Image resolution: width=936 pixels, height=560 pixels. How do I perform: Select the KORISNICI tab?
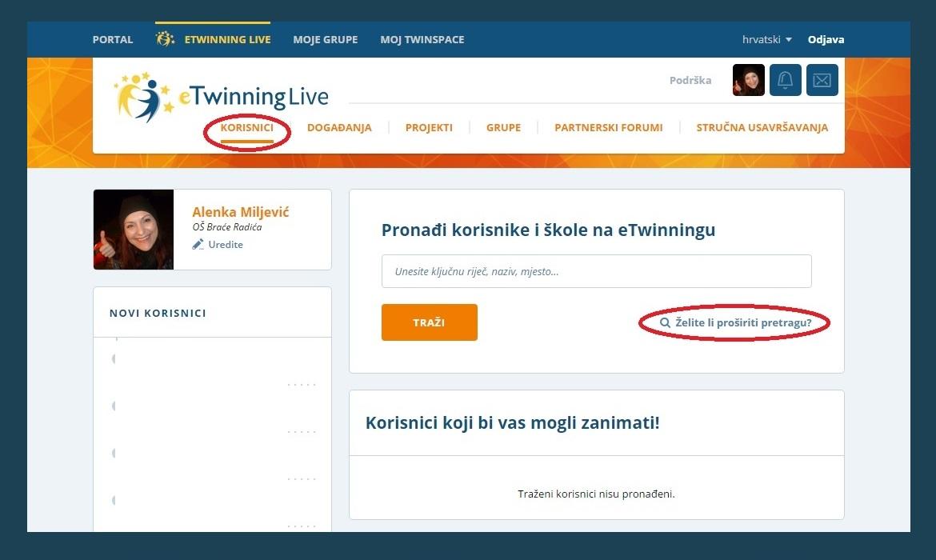pos(246,127)
